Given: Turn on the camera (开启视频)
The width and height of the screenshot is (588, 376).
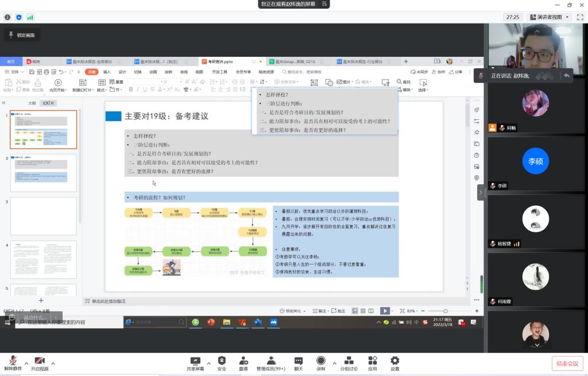Looking at the screenshot, I should pos(40,362).
